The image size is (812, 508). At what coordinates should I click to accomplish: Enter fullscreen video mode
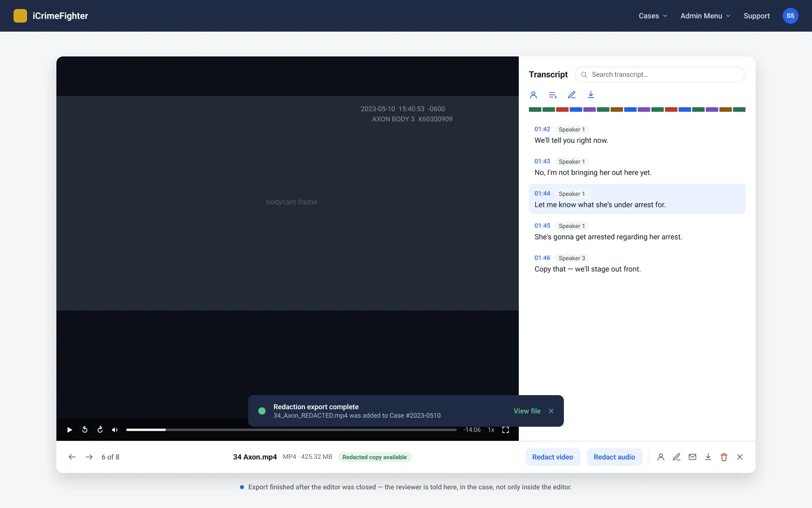tap(505, 430)
